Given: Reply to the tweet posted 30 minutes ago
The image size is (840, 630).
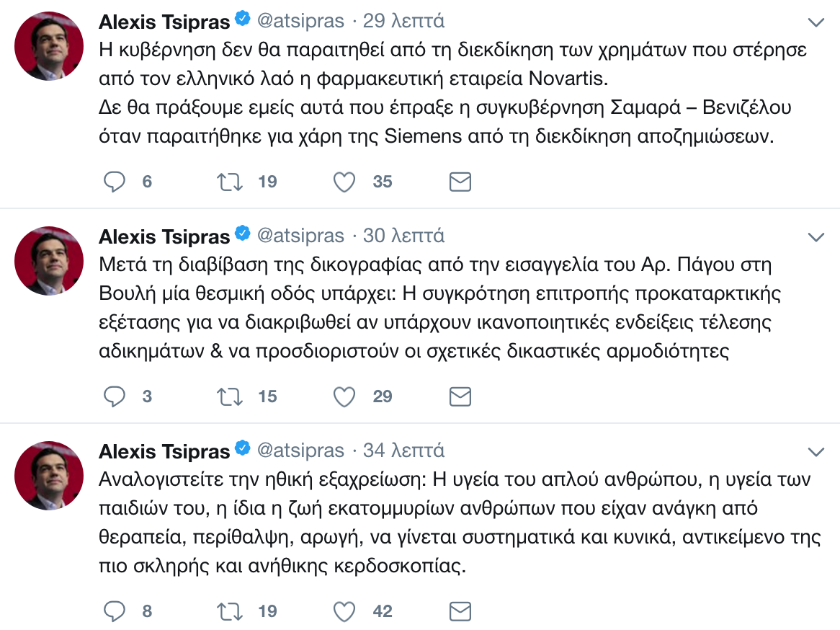Looking at the screenshot, I should click(x=115, y=396).
